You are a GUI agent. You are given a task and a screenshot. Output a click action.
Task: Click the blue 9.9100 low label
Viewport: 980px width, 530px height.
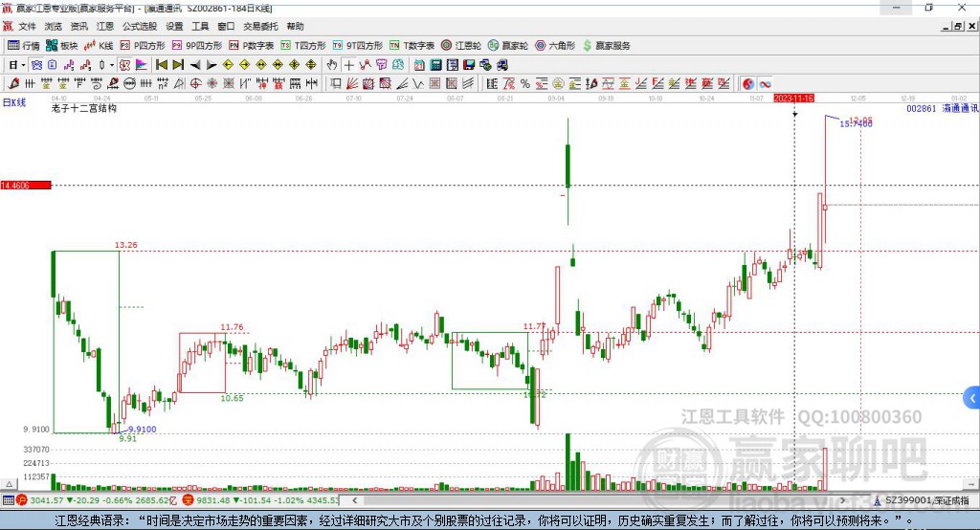[143, 430]
